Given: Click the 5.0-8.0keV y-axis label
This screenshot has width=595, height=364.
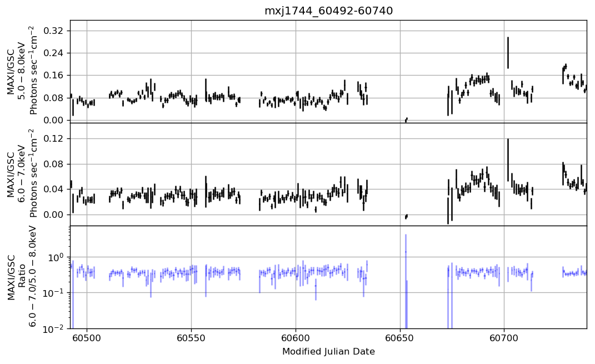Looking at the screenshot, I should click(x=22, y=71).
